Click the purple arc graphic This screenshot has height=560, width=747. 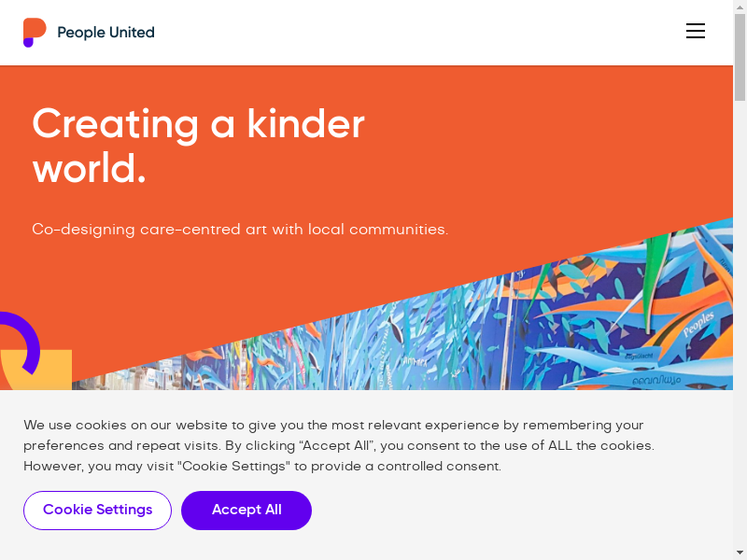point(25,338)
